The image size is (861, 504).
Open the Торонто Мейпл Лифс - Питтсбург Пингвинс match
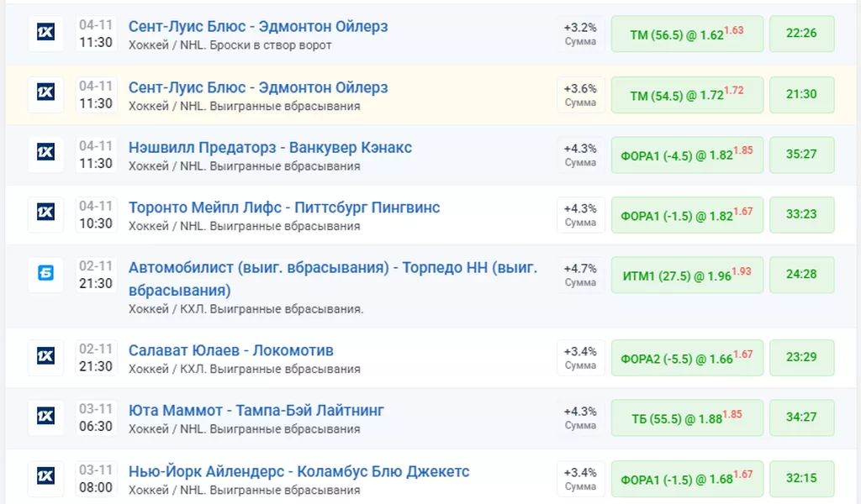(x=284, y=207)
